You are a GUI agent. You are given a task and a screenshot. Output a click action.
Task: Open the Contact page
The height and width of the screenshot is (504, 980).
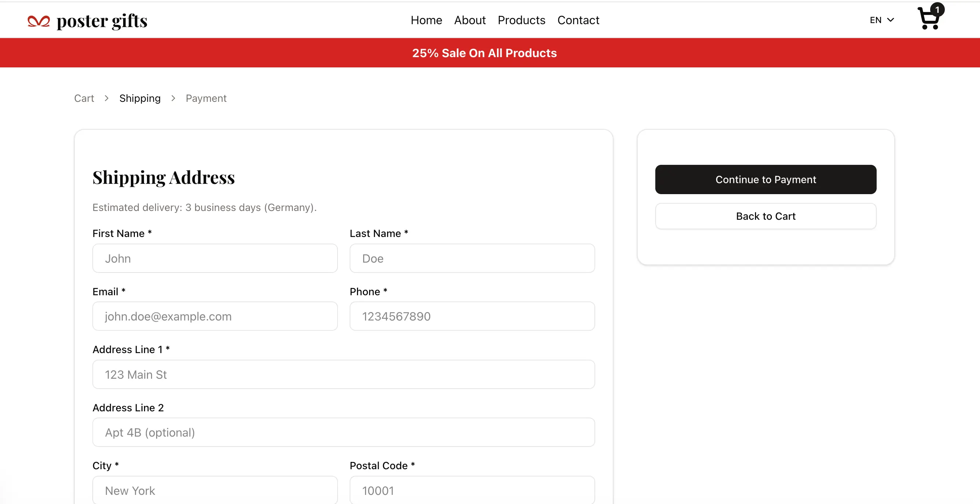[578, 20]
